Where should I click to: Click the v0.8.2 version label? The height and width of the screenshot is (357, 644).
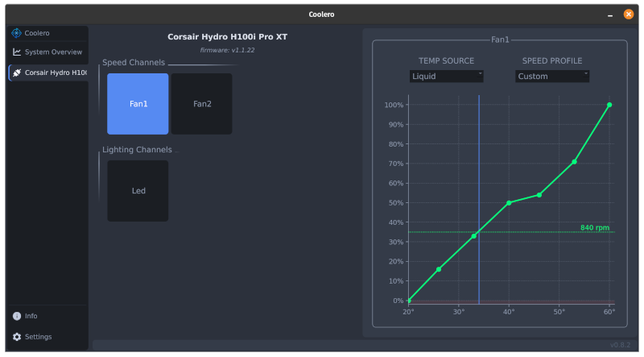point(620,345)
